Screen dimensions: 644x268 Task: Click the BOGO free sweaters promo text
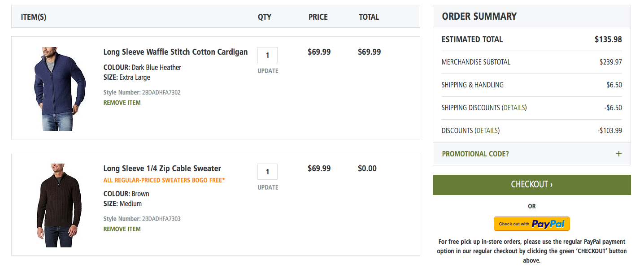pyautogui.click(x=164, y=180)
